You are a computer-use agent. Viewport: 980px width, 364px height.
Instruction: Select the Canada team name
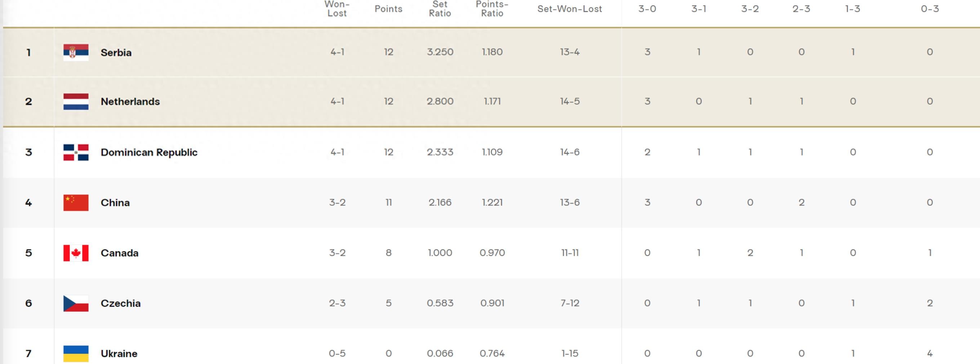point(120,253)
